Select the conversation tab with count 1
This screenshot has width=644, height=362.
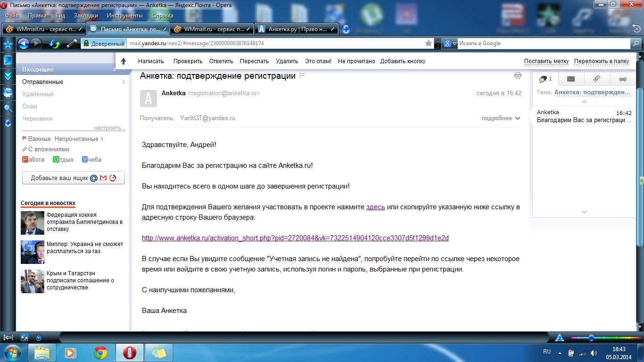545,79
